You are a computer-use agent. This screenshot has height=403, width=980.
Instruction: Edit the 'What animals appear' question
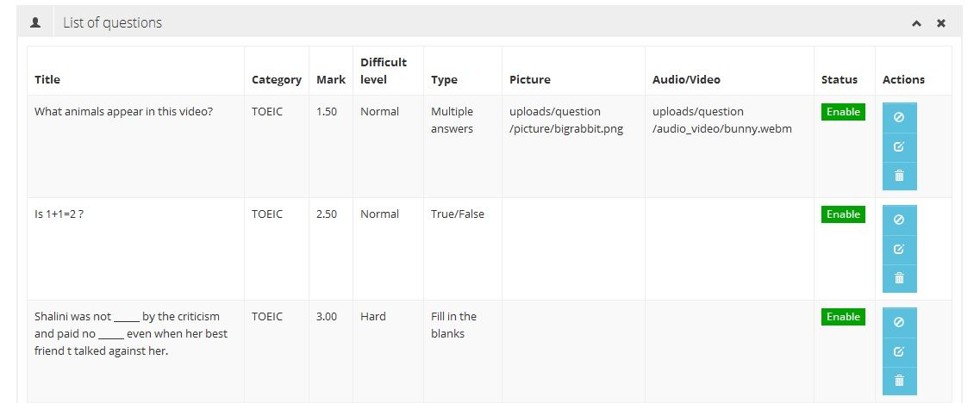pos(899,146)
